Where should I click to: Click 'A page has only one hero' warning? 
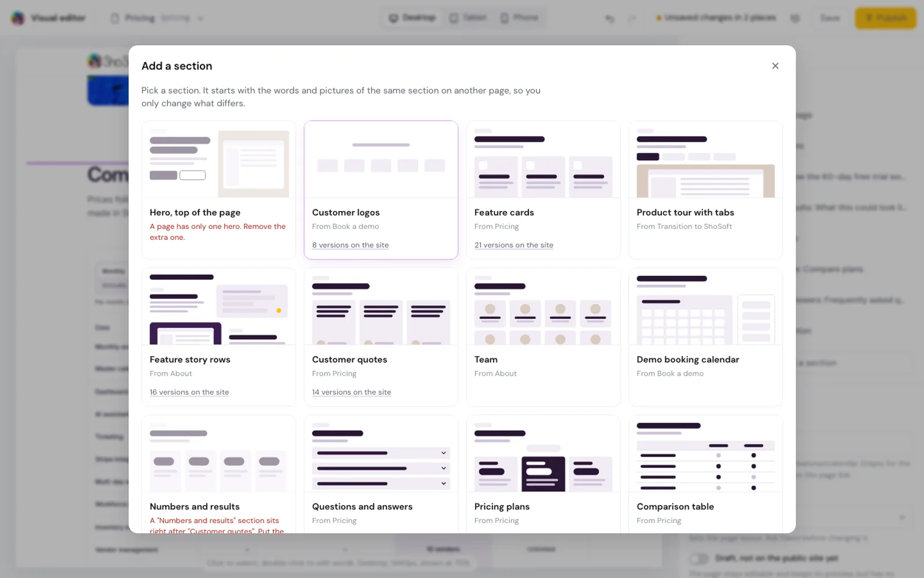coord(218,232)
